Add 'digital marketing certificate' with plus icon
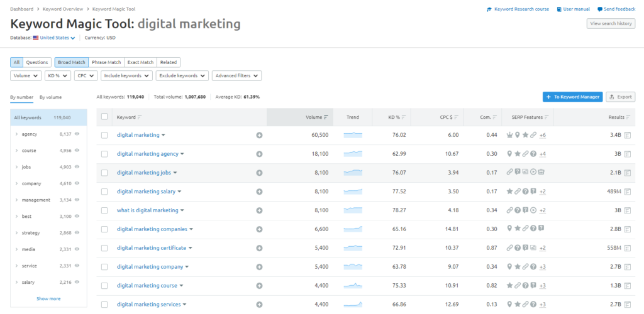The height and width of the screenshot is (314, 644). pos(259,248)
